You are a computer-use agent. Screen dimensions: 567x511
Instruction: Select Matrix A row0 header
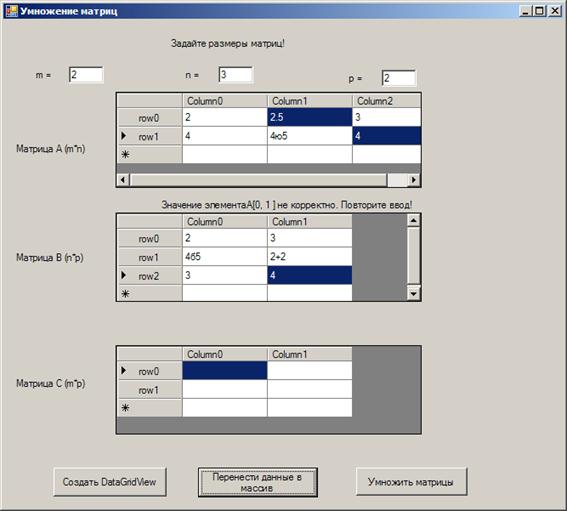pyautogui.click(x=150, y=117)
